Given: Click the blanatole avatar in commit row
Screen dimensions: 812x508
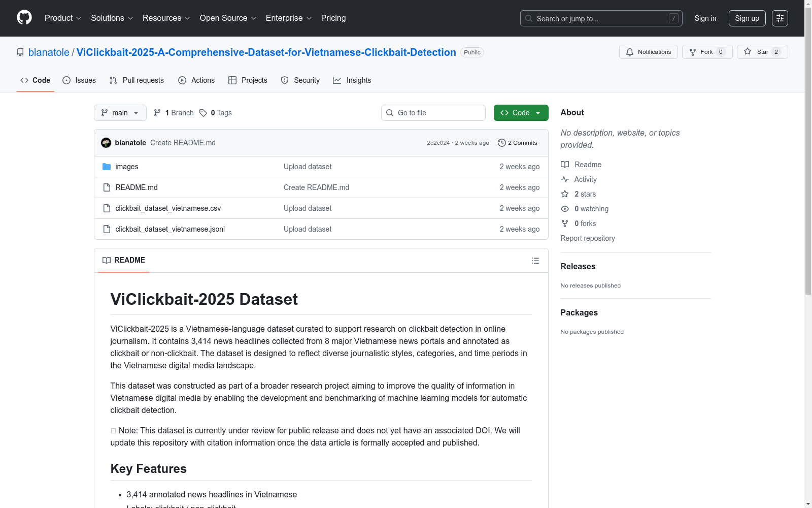Looking at the screenshot, I should click(106, 143).
